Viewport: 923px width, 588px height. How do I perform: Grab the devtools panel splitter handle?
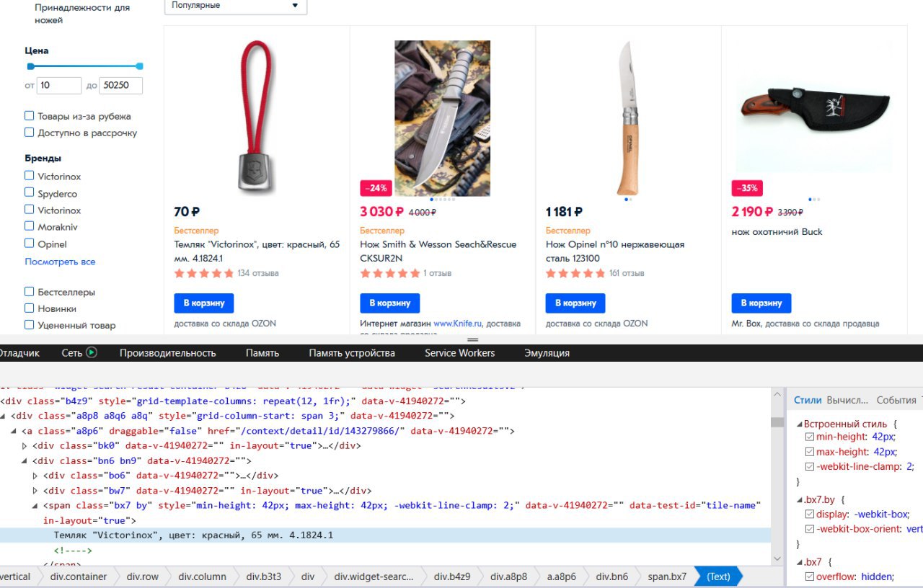(473, 339)
